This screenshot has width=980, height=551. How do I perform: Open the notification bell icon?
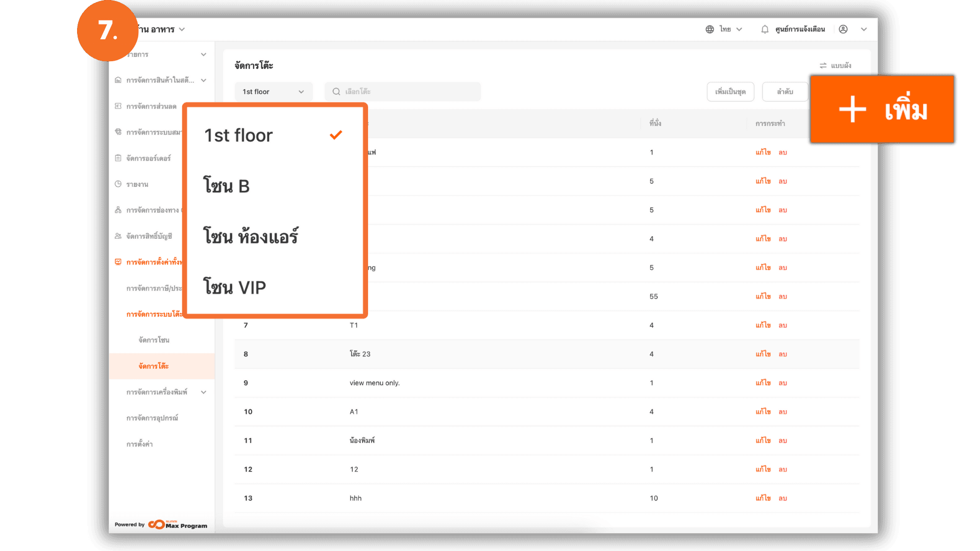pyautogui.click(x=765, y=30)
